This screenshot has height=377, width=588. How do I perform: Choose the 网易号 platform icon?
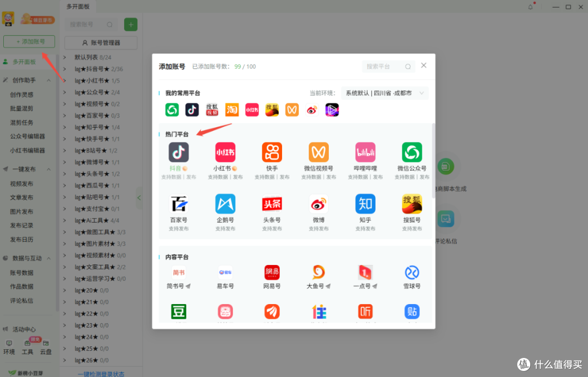coord(272,273)
